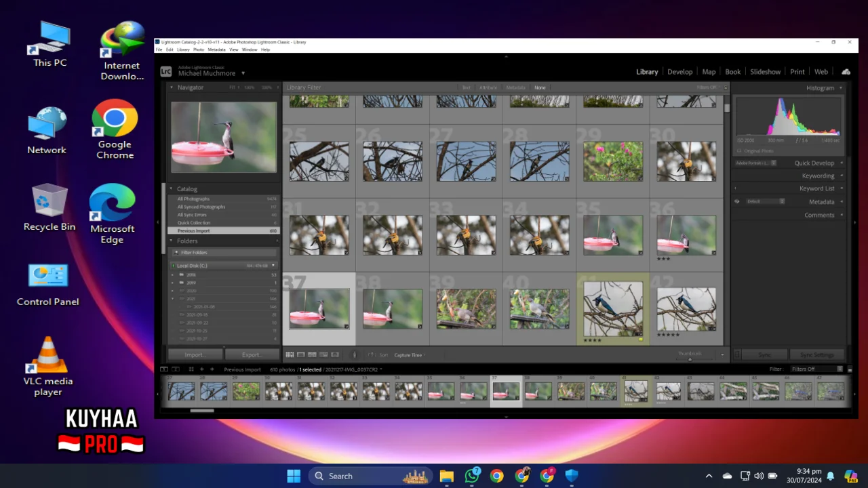Click the Painter spray can tool

tap(354, 354)
